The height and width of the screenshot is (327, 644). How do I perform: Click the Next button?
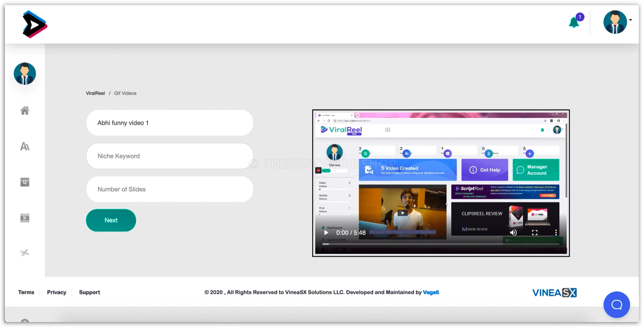(x=111, y=220)
